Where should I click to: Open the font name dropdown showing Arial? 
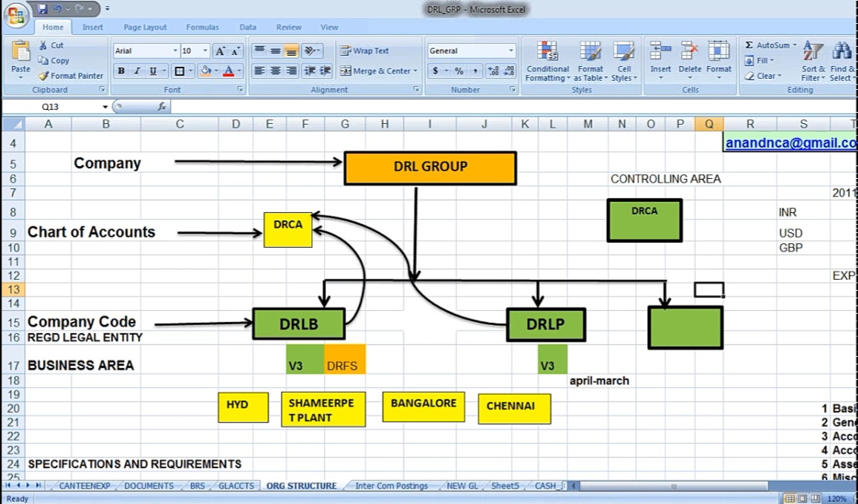pyautogui.click(x=175, y=50)
